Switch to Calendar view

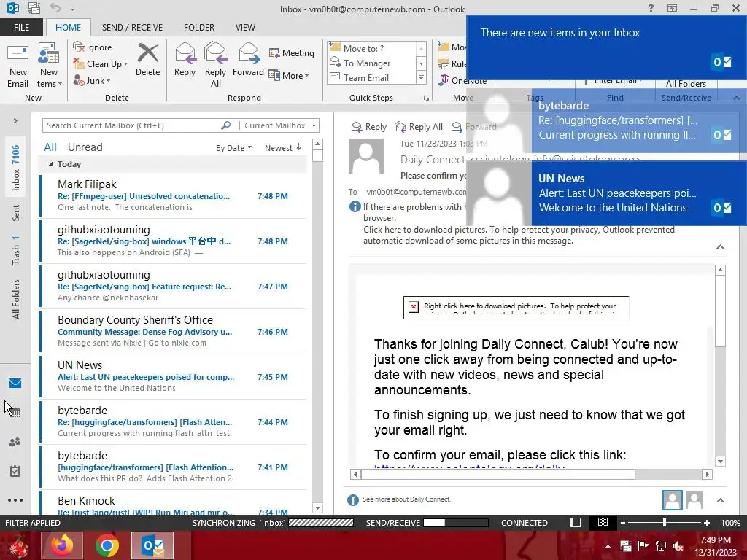click(15, 413)
